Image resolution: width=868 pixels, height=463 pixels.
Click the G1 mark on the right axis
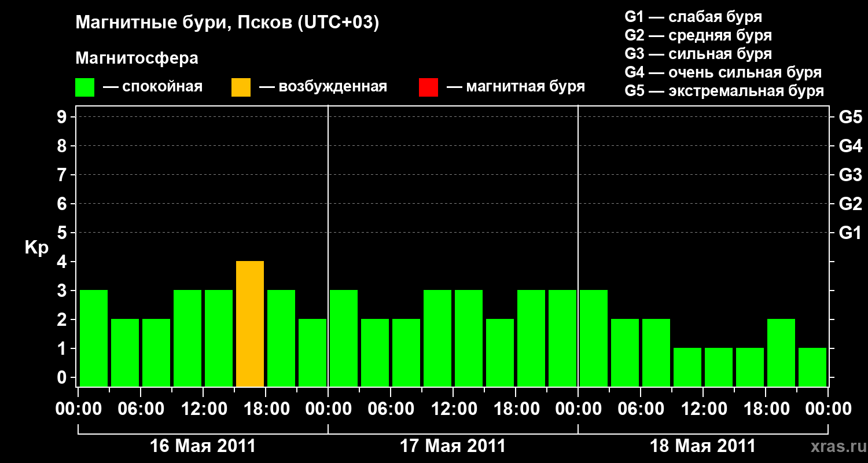[x=850, y=233]
